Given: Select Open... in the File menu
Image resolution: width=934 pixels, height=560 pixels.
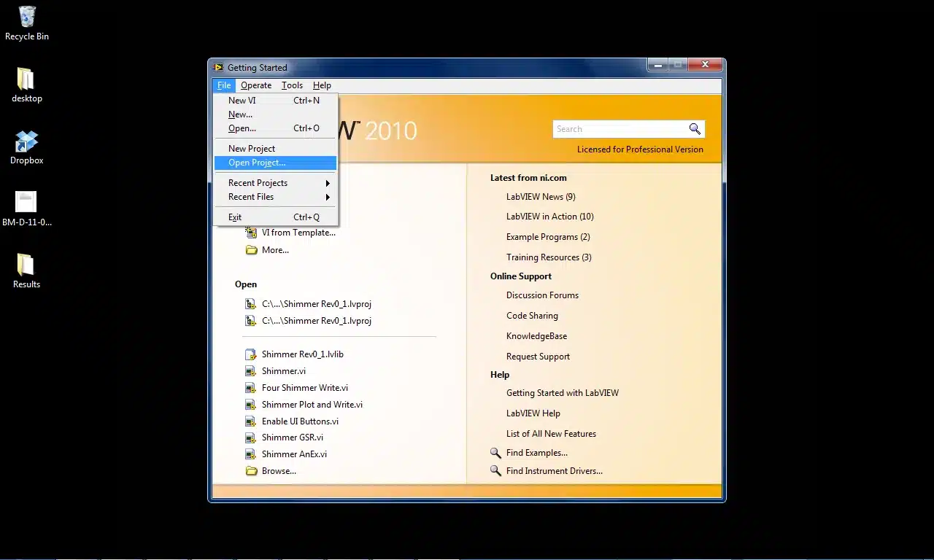Looking at the screenshot, I should pos(275,128).
